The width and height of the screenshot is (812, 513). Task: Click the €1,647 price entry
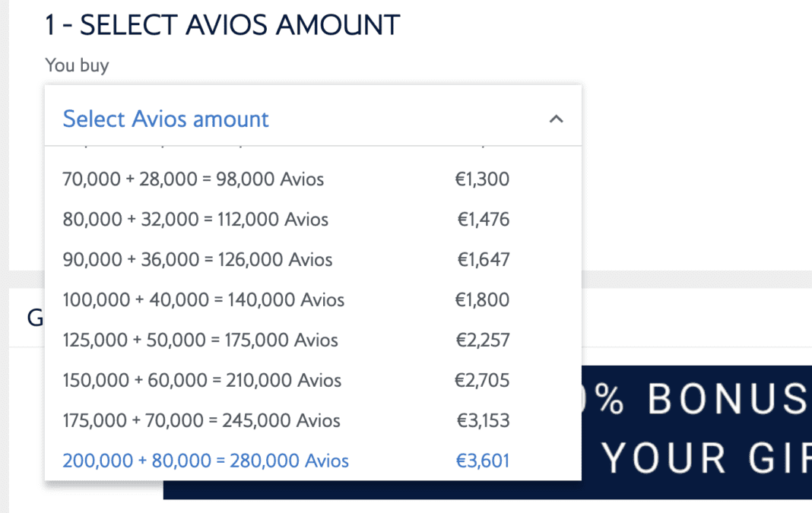[x=483, y=259]
